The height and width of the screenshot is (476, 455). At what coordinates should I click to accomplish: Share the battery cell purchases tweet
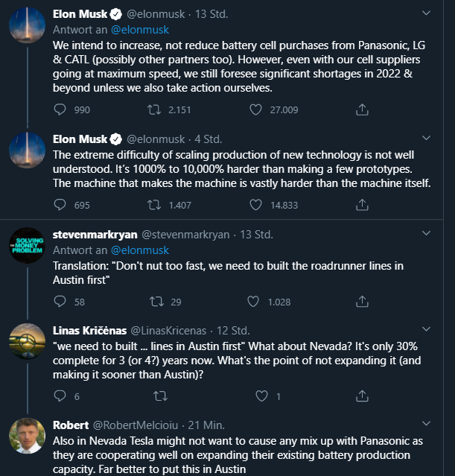pyautogui.click(x=362, y=110)
